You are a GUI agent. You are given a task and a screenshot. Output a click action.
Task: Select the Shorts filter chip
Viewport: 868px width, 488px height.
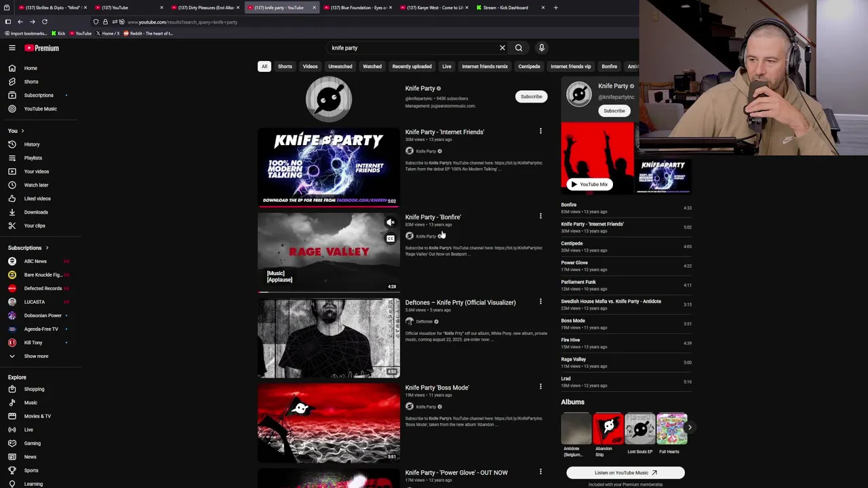(285, 66)
